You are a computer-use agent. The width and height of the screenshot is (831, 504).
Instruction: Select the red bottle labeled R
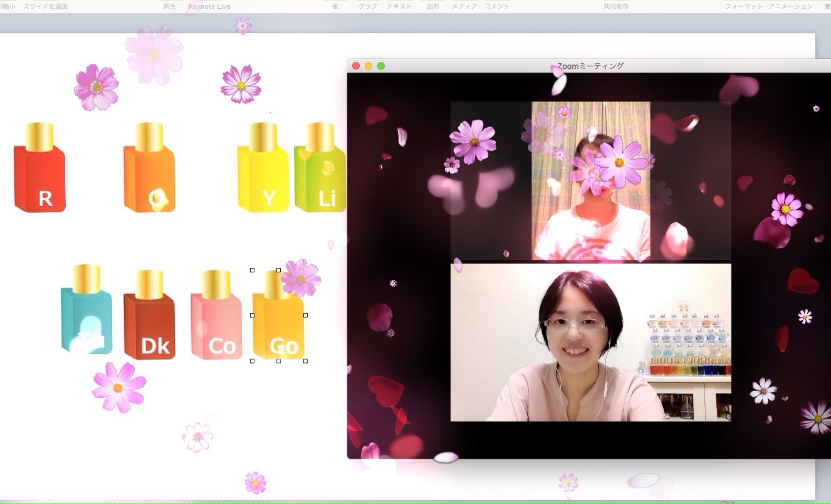39,175
